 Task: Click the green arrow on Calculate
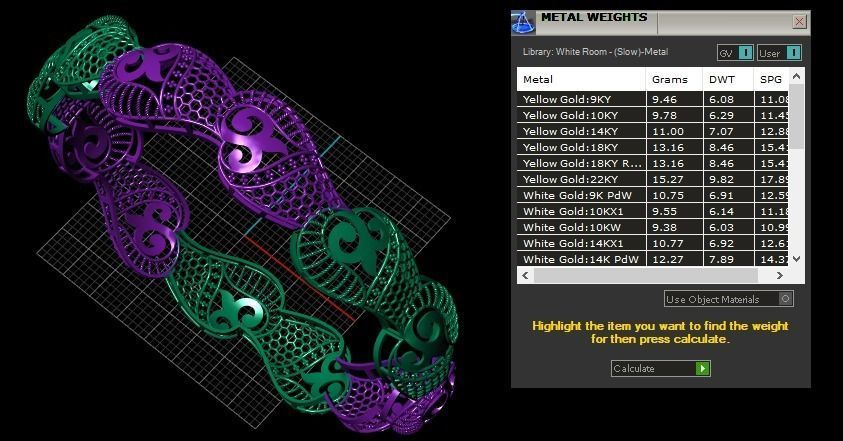703,368
